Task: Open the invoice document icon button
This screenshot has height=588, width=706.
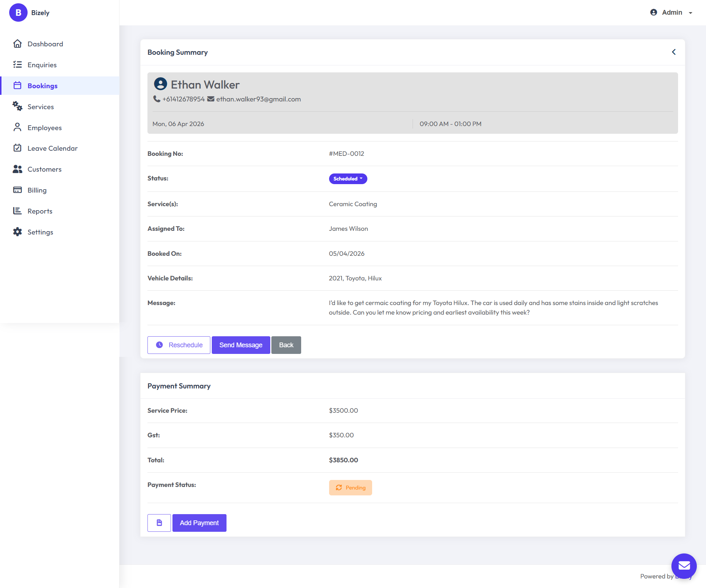Action: [159, 523]
